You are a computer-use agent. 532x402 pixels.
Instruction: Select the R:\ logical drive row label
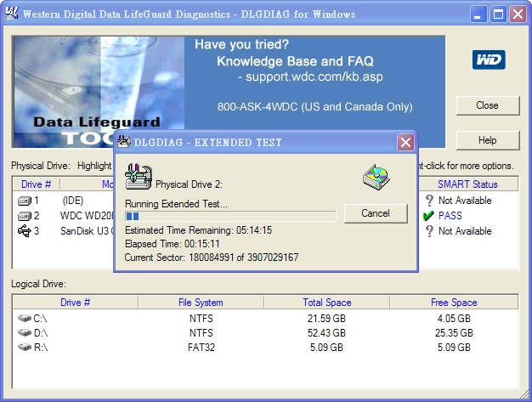click(x=41, y=348)
